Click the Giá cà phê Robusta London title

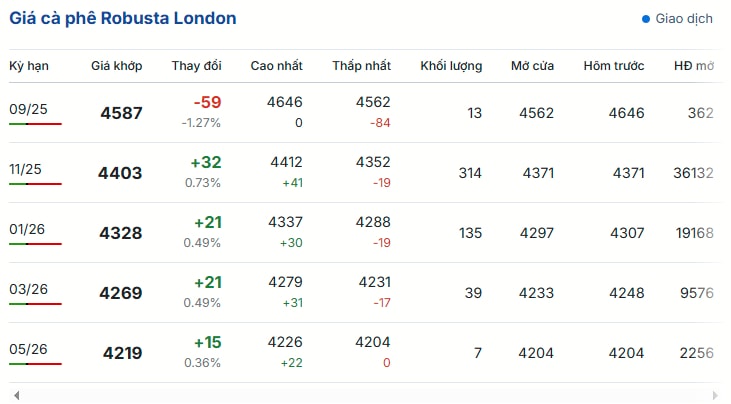coord(123,19)
